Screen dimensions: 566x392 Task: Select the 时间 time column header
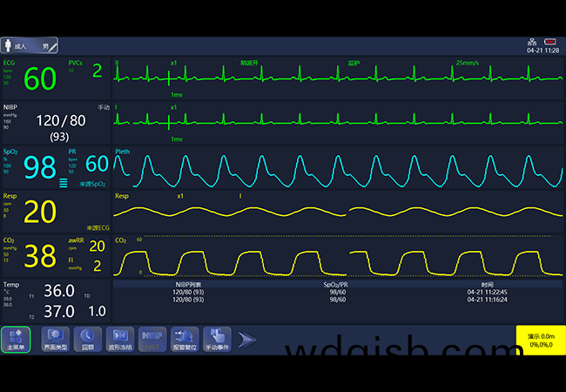click(x=487, y=285)
